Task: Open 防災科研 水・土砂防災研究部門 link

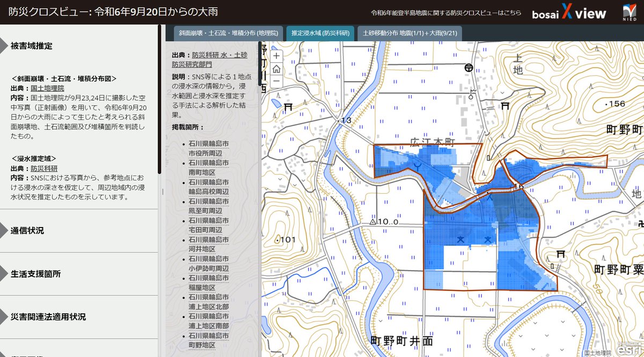Action: coord(210,60)
